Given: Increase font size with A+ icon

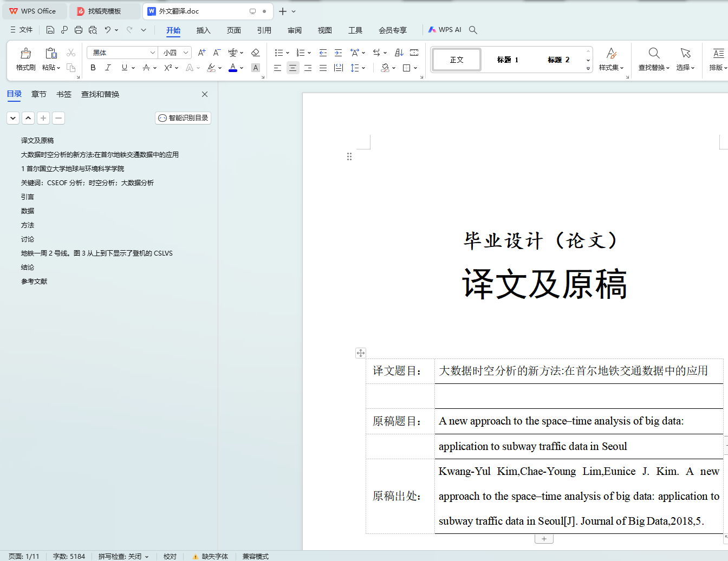Looking at the screenshot, I should click(x=201, y=53).
